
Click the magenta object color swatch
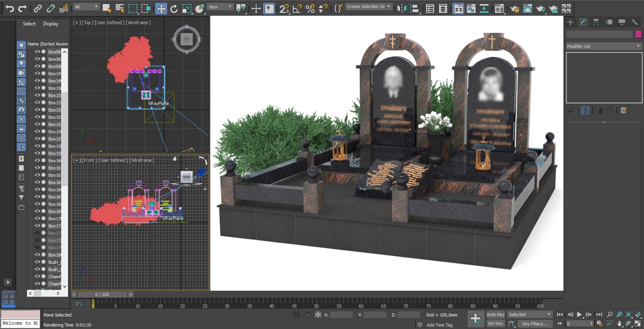(638, 34)
